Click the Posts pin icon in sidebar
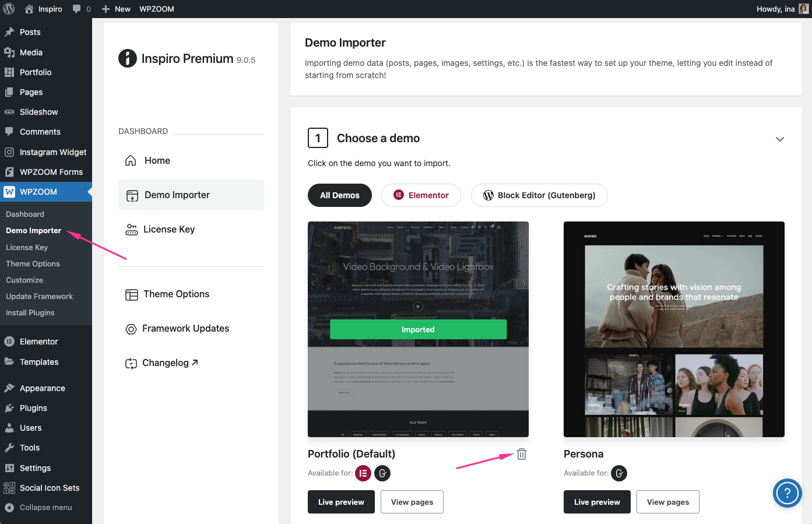Image resolution: width=812 pixels, height=524 pixels. click(x=9, y=32)
